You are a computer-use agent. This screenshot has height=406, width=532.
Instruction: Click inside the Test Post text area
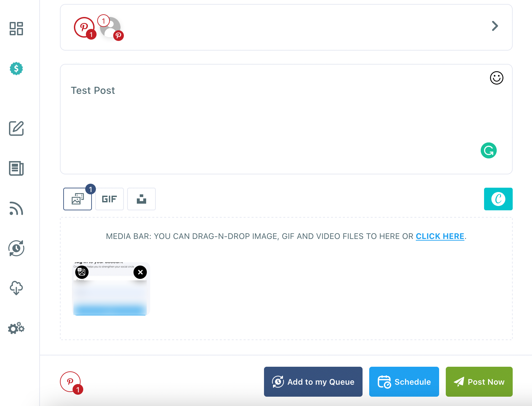(286, 119)
